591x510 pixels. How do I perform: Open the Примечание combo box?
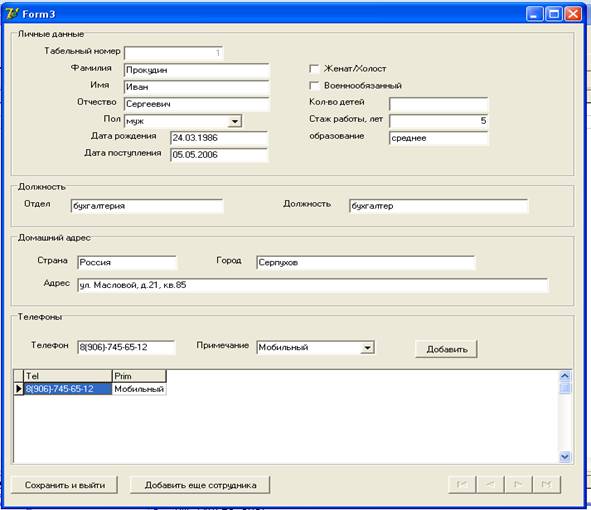coord(367,347)
